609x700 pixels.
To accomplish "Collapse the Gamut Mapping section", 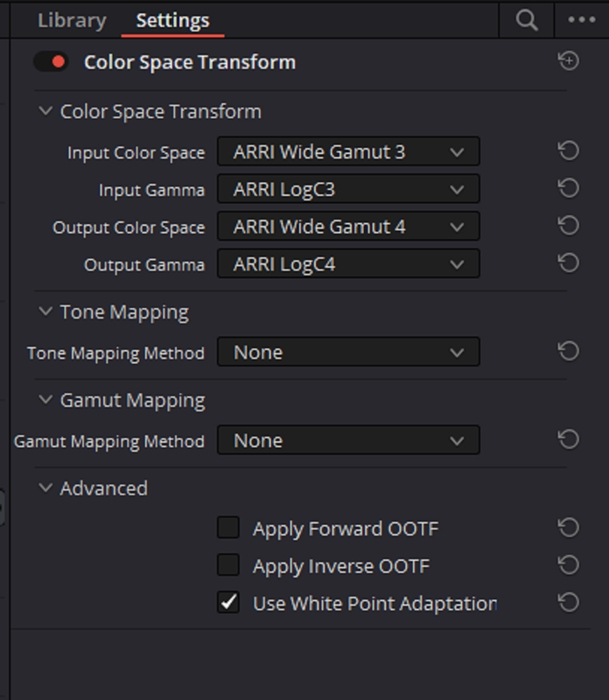I will [45, 400].
